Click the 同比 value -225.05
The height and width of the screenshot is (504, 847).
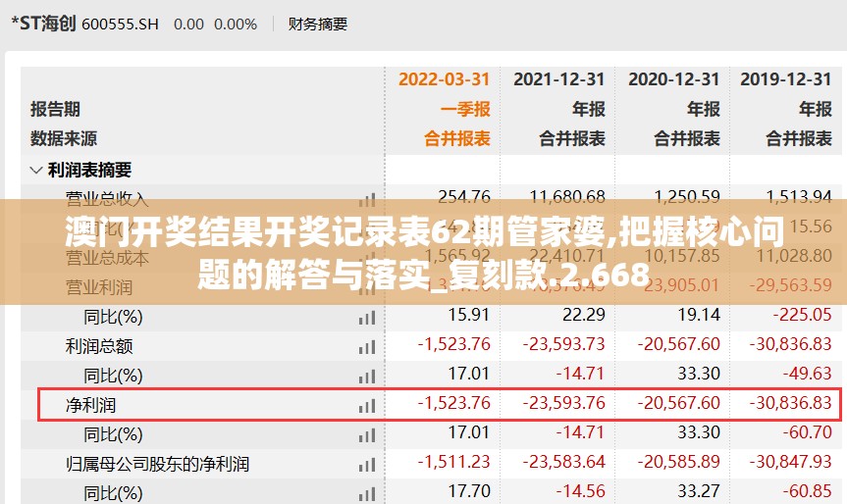click(802, 315)
